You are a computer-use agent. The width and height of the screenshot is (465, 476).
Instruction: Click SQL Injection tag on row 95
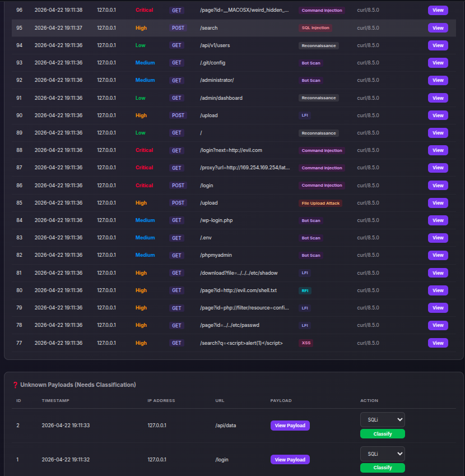tap(315, 28)
